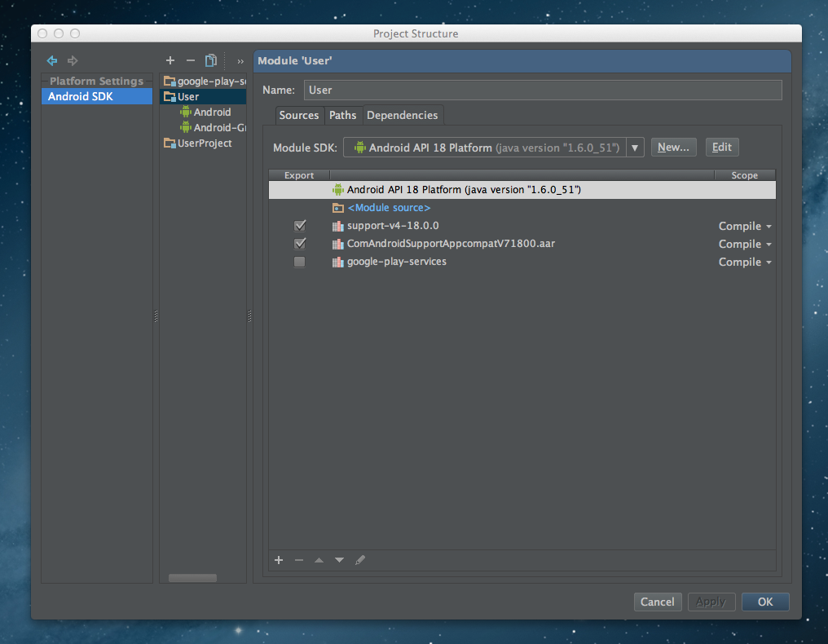The image size is (828, 644).
Task: Toggle export checkbox for ComAndroidSupportAppcompatV71800.aar
Action: point(299,244)
